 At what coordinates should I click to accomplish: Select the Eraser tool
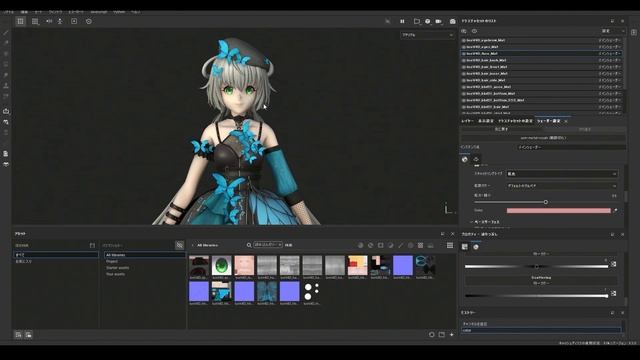(6, 43)
